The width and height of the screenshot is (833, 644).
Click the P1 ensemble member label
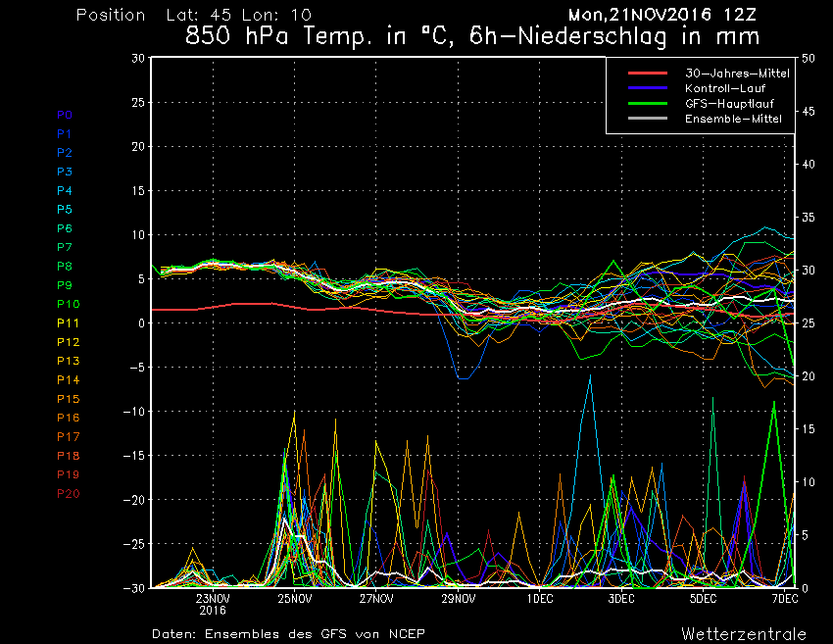(x=65, y=134)
